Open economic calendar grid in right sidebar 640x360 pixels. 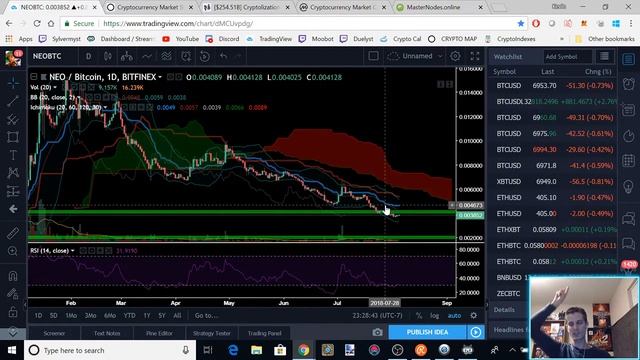[x=629, y=160]
